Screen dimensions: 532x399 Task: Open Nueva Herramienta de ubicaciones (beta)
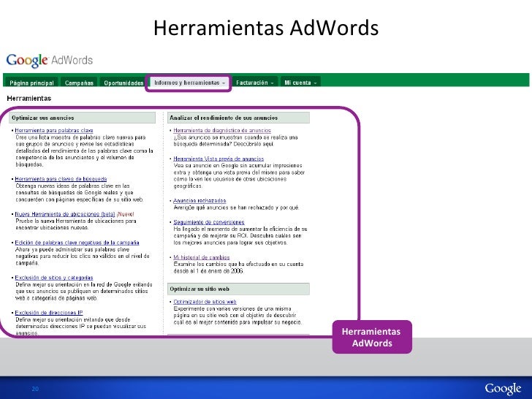[x=65, y=214]
